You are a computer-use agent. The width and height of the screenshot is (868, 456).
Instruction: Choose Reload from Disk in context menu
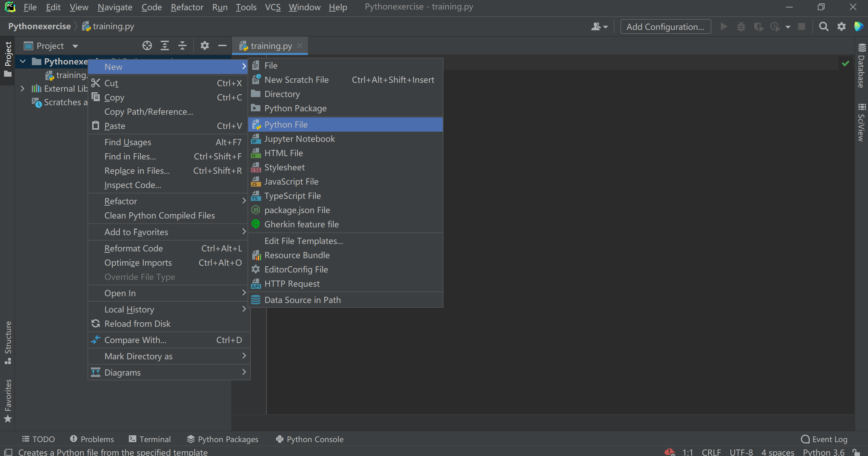click(137, 324)
